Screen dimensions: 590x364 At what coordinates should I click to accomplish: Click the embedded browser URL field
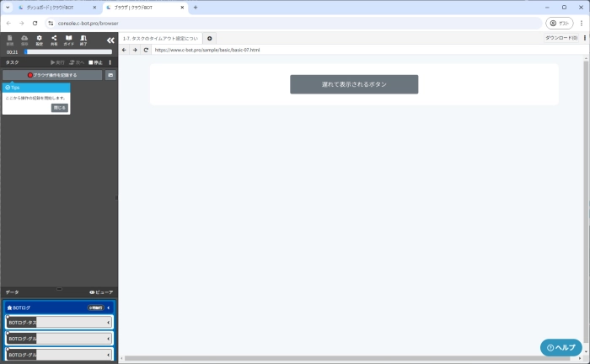pyautogui.click(x=337, y=50)
